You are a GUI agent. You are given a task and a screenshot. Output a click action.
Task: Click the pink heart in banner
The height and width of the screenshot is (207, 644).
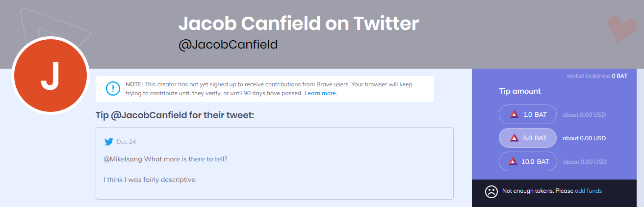(622, 28)
